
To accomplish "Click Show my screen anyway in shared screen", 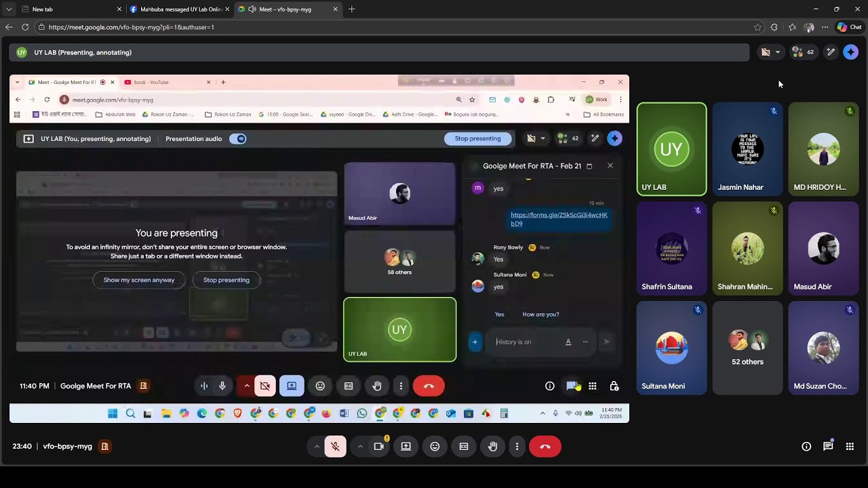I will [x=139, y=280].
